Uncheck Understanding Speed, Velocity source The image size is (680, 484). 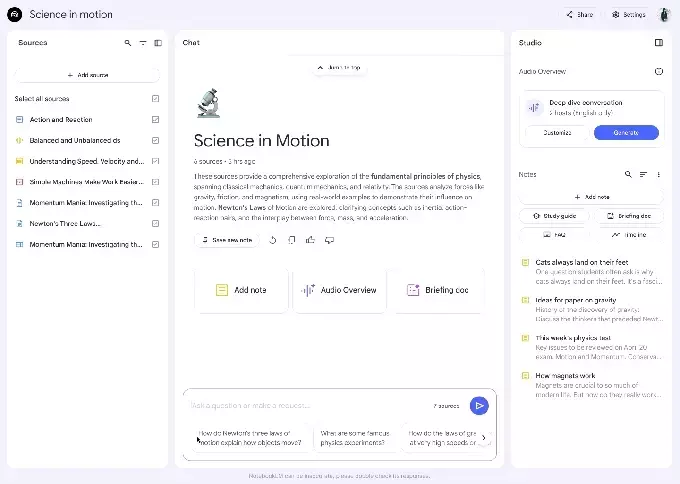tap(156, 161)
